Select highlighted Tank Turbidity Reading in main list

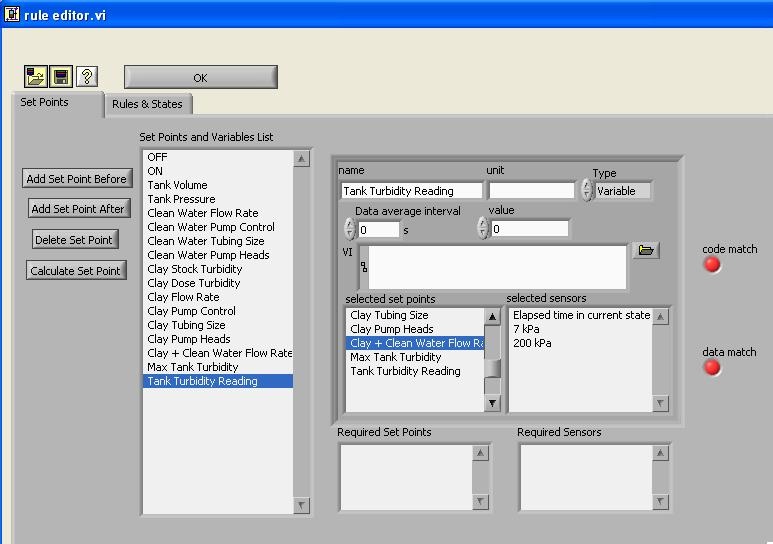click(217, 381)
